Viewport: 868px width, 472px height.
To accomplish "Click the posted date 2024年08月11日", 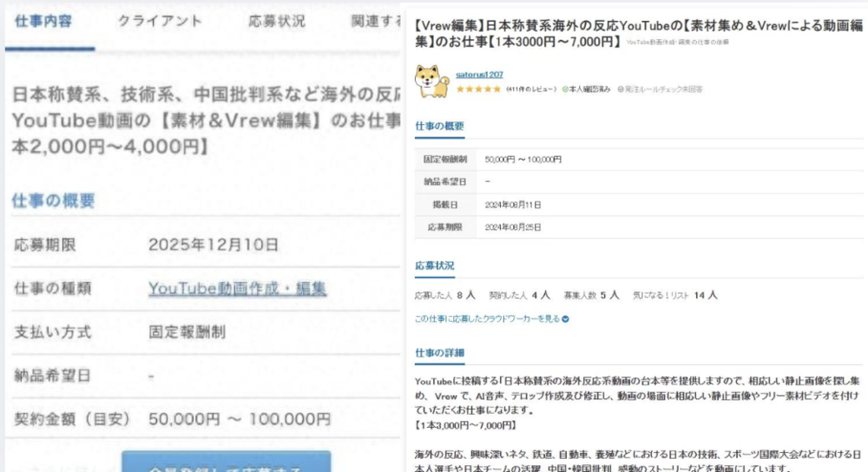I will pyautogui.click(x=513, y=205).
